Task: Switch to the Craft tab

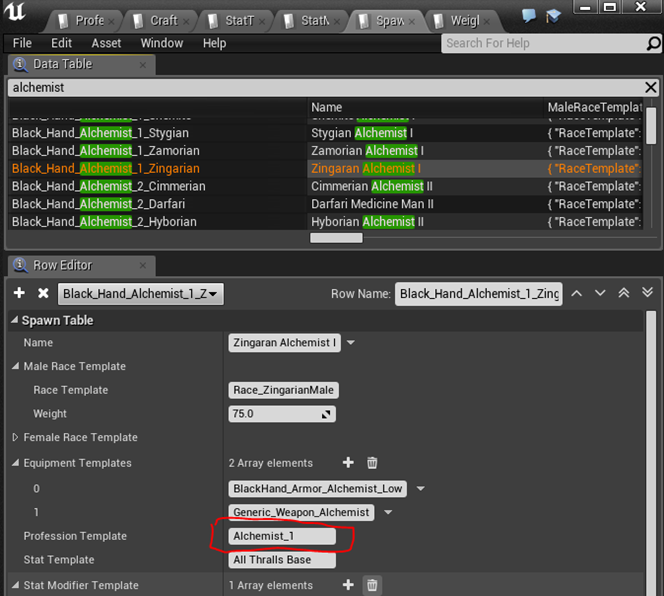Action: [x=160, y=20]
